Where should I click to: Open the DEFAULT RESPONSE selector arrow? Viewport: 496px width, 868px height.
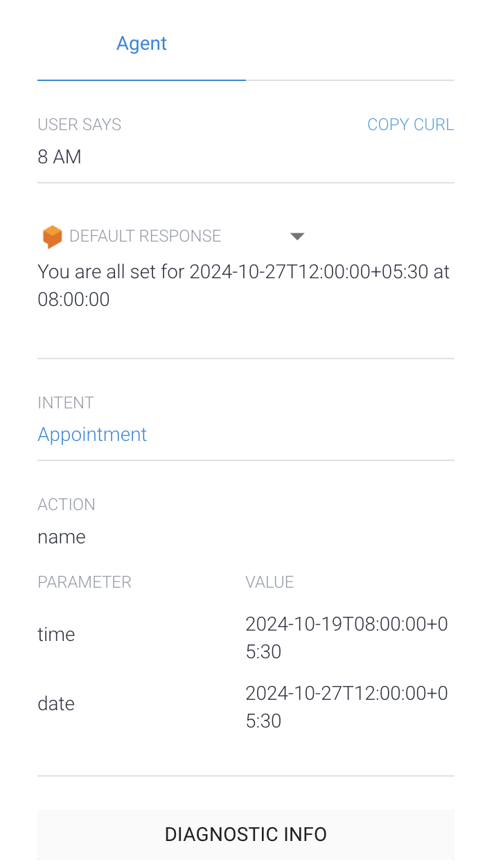point(297,236)
